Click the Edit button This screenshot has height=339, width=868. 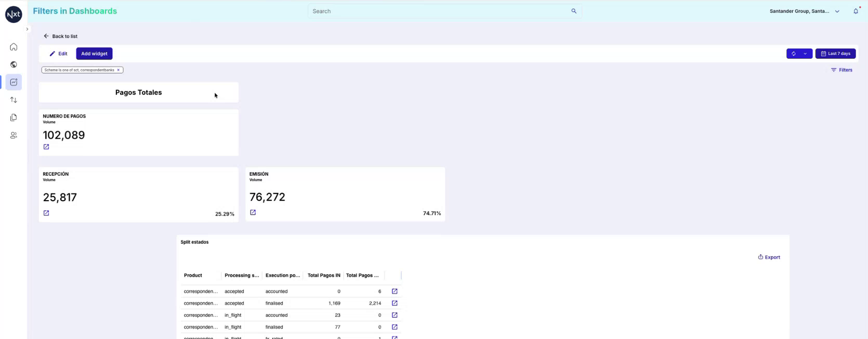[58, 54]
